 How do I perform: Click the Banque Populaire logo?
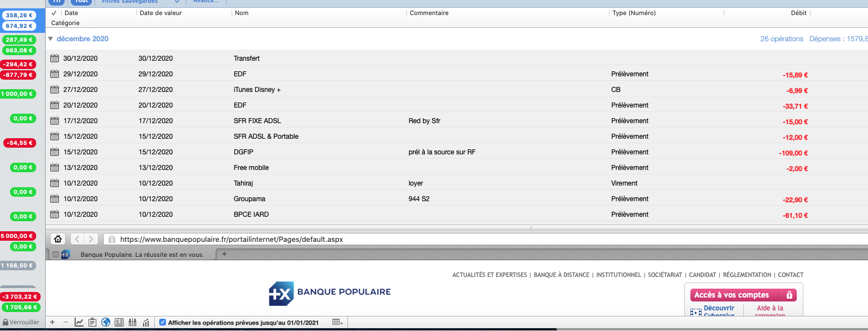(330, 293)
